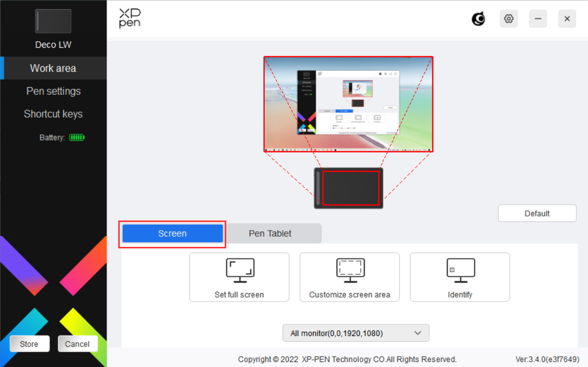Click the red active area on tablet image
588x367 pixels.
click(x=351, y=188)
